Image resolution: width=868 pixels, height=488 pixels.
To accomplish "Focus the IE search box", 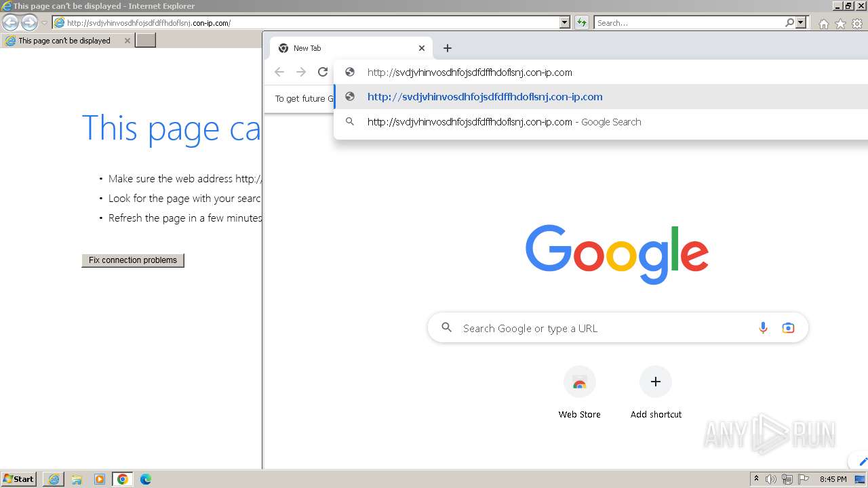I will (x=688, y=23).
